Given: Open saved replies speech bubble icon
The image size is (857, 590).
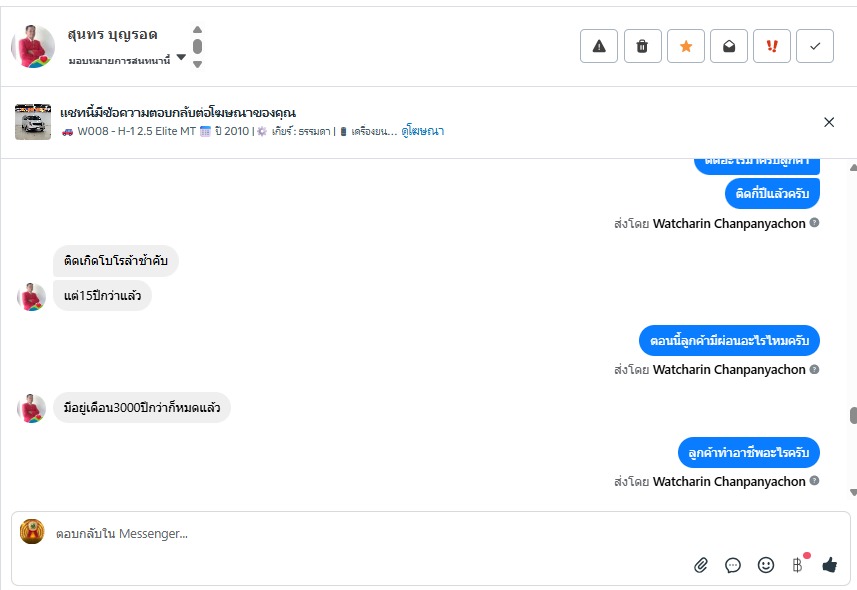Looking at the screenshot, I should (733, 565).
